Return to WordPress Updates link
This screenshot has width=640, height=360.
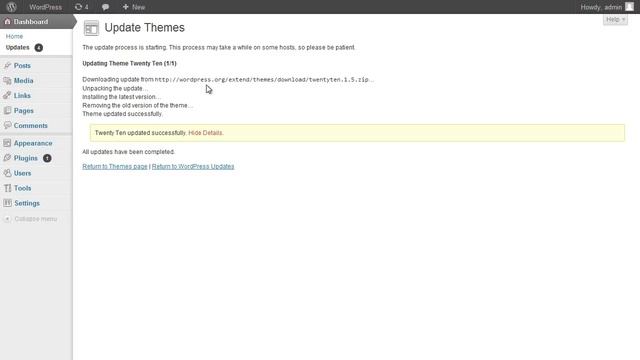pyautogui.click(x=193, y=167)
